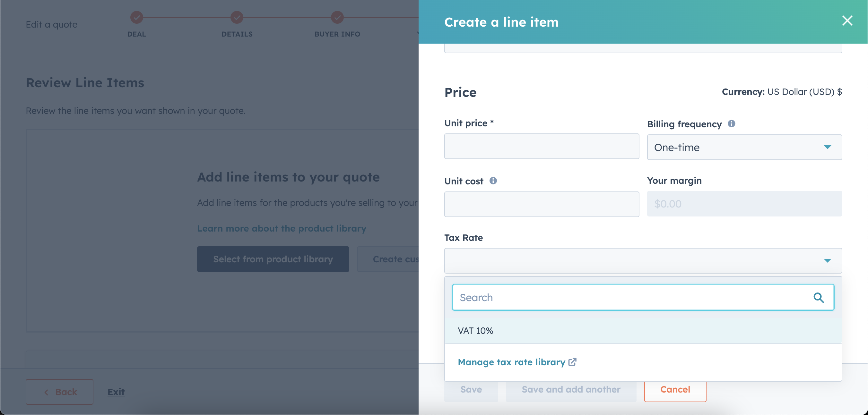Click the Cancel button
The width and height of the screenshot is (868, 415).
point(675,389)
